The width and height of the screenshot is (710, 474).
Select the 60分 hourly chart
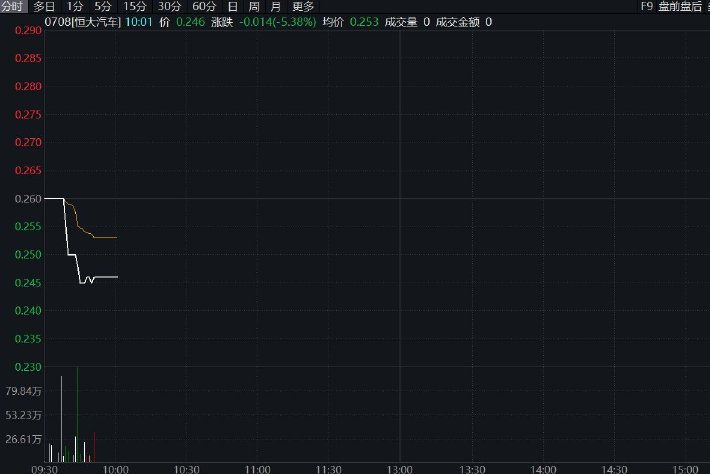click(204, 6)
